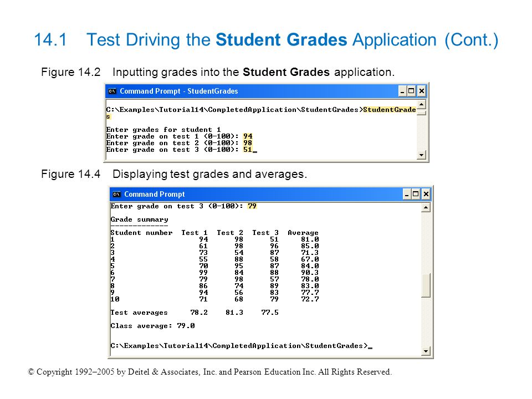
Task: Click the 'Grade summary' heading
Action: (x=139, y=219)
